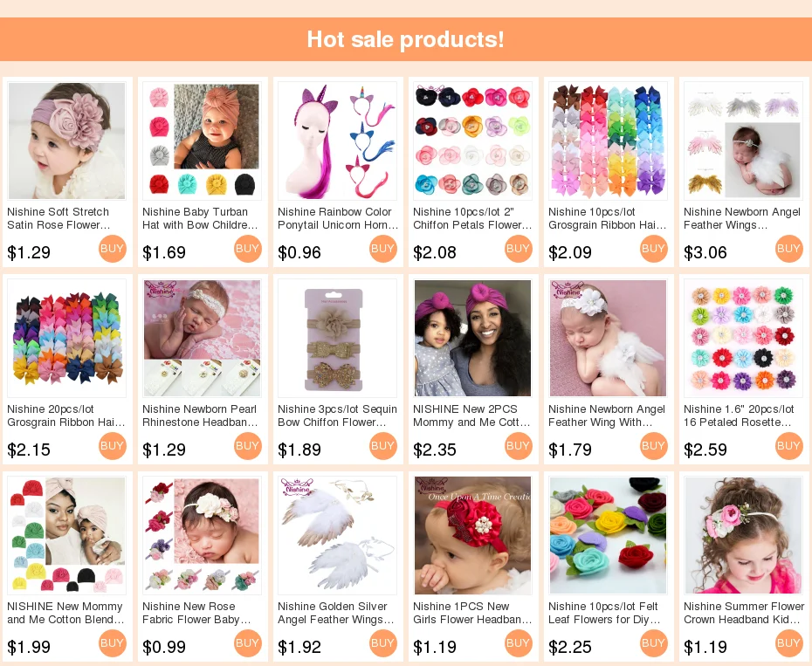Open the unicorn horn headband product image
The image size is (812, 666).
338,141
